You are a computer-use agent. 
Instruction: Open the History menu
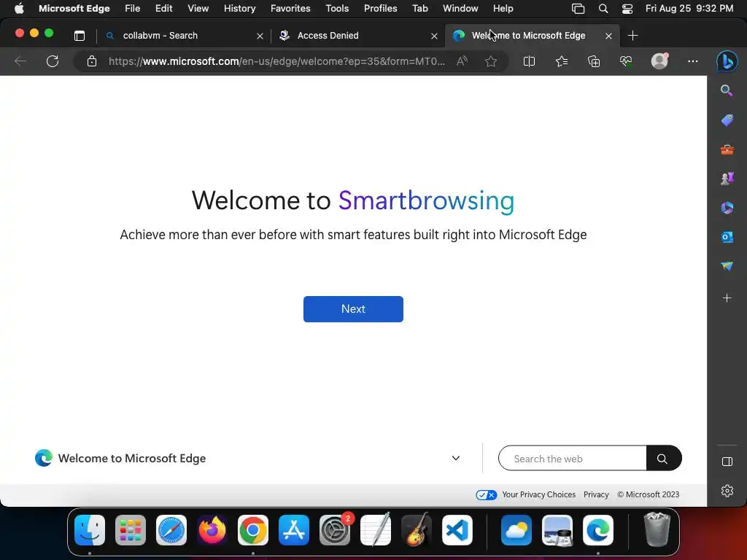(239, 9)
